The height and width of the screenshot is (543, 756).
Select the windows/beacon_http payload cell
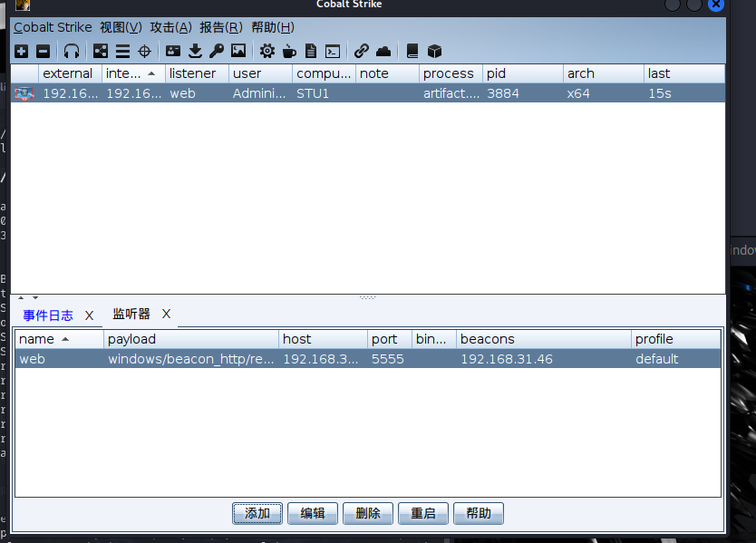pos(191,359)
